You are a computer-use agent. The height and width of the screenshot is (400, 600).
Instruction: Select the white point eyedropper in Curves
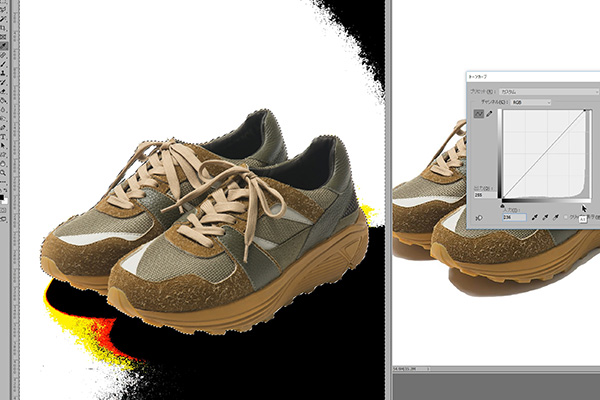tap(556, 217)
